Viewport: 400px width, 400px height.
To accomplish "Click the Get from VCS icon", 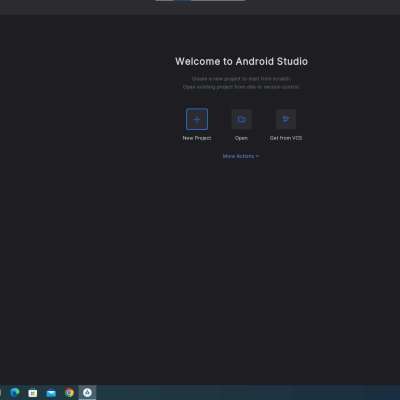I will [286, 119].
